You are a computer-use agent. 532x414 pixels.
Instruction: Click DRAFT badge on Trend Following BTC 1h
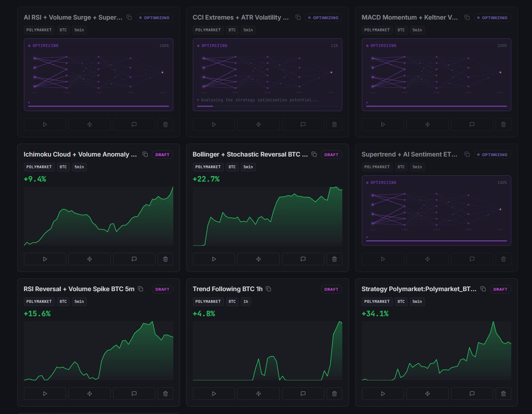[x=331, y=289]
